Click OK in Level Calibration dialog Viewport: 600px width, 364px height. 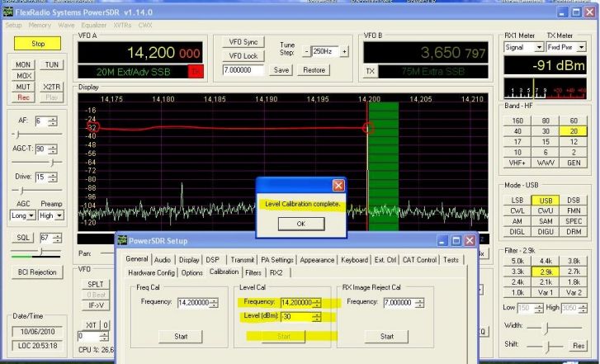tap(301, 224)
